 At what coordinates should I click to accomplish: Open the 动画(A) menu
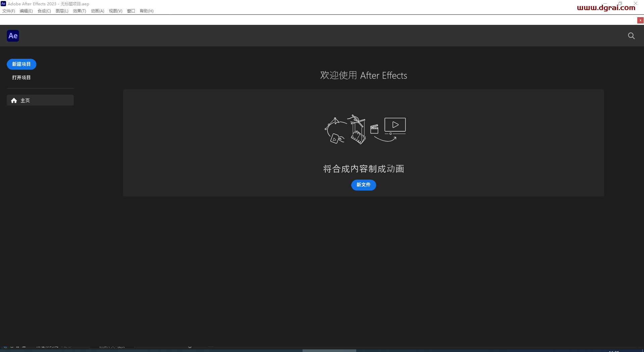(98, 11)
